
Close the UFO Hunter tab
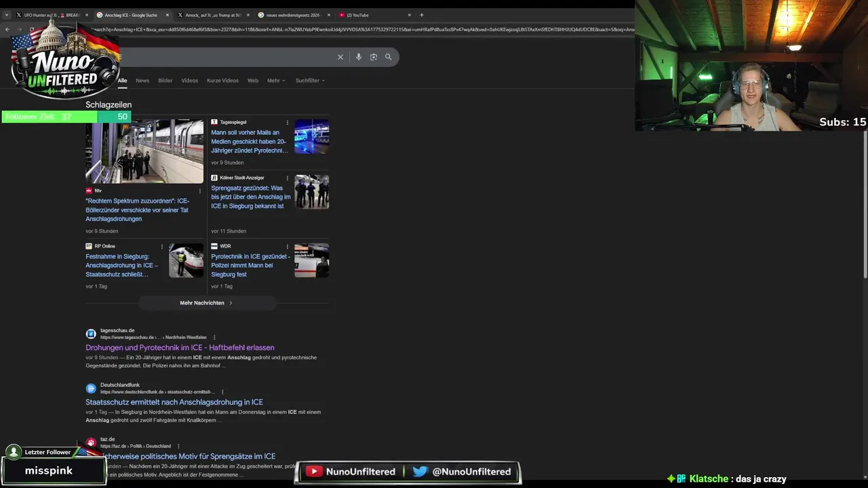click(x=87, y=15)
